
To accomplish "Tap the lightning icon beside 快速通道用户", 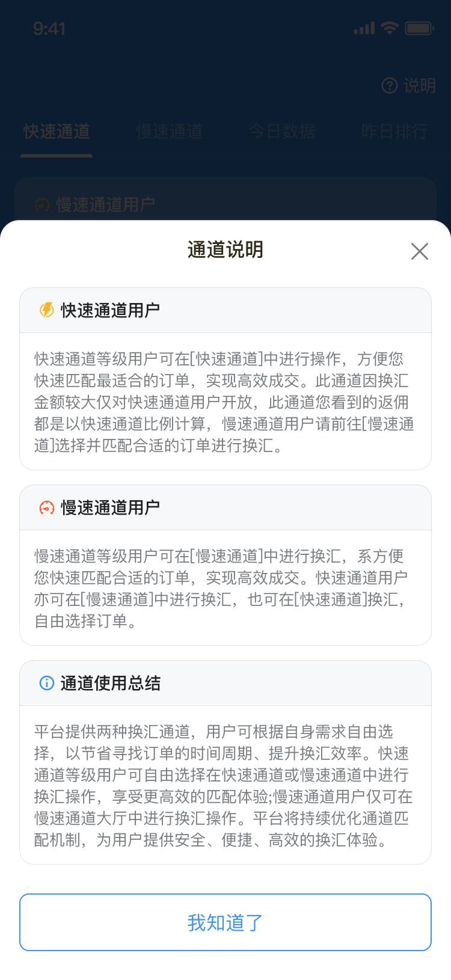I will 46,310.
